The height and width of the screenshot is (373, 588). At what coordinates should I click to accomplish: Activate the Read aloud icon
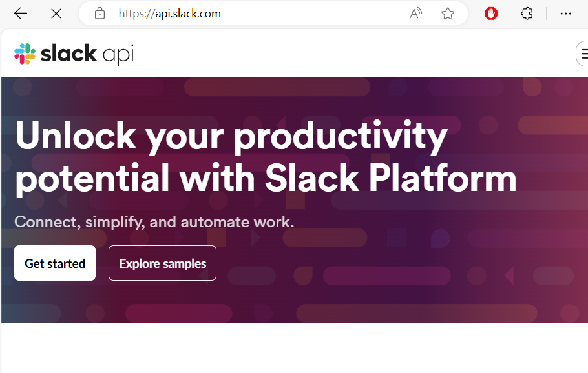[x=415, y=14]
